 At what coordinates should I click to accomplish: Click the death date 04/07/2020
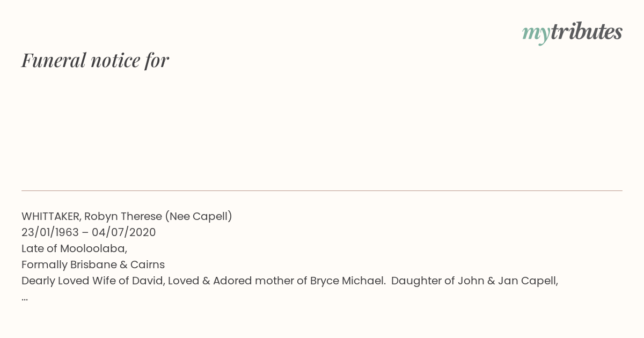tap(124, 233)
